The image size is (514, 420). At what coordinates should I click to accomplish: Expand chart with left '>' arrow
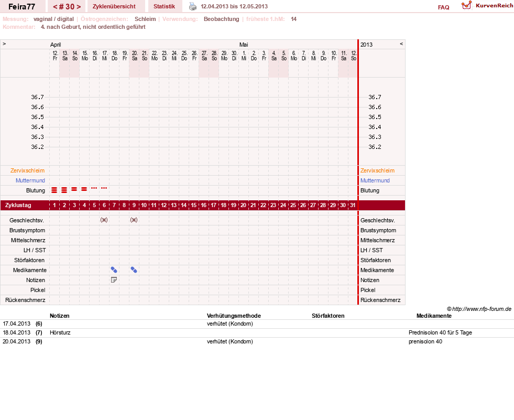click(4, 44)
